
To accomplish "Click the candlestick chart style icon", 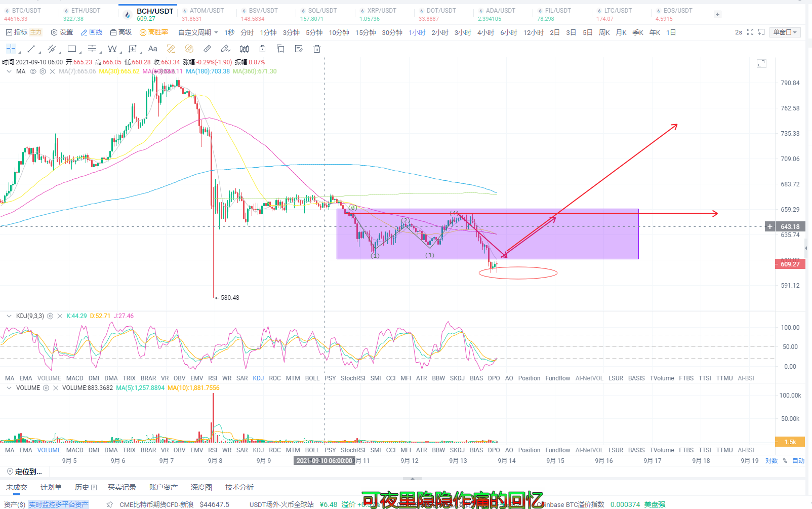I will click(244, 49).
